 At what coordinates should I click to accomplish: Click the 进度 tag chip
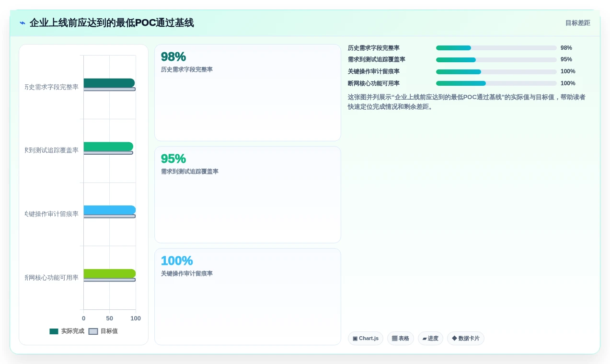point(430,339)
